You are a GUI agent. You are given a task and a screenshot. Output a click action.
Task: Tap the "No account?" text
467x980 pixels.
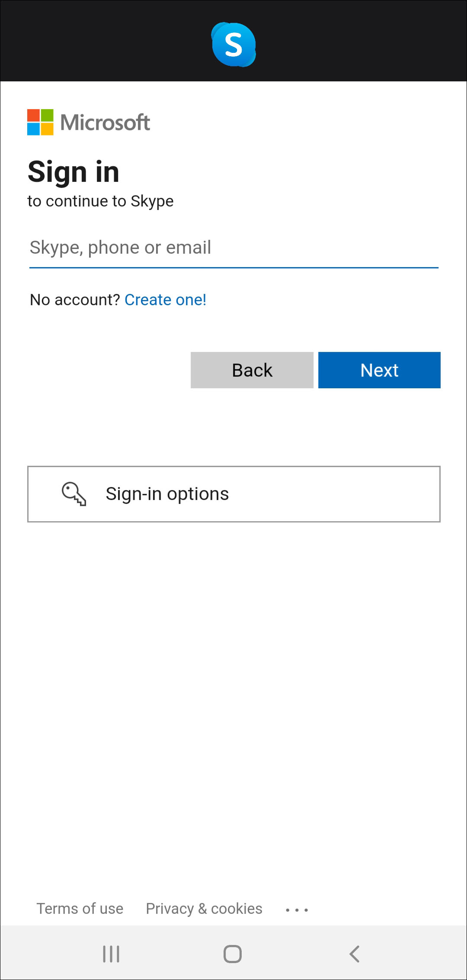pos(74,300)
